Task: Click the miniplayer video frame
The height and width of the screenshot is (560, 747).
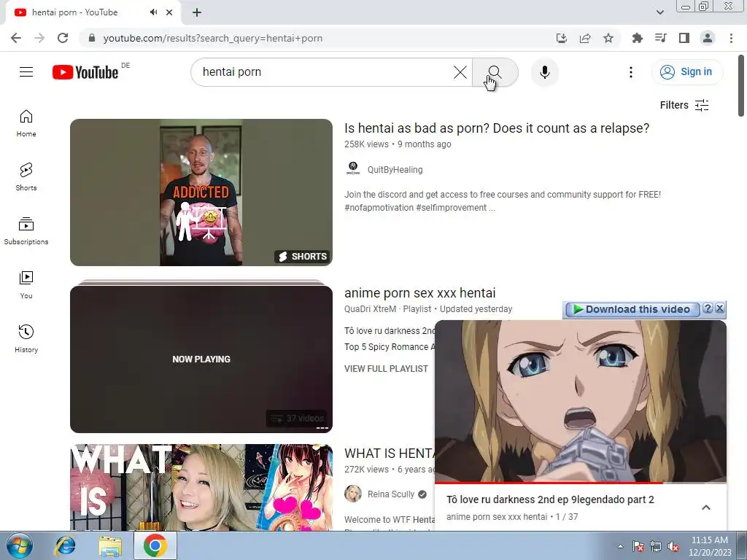Action: [x=581, y=401]
